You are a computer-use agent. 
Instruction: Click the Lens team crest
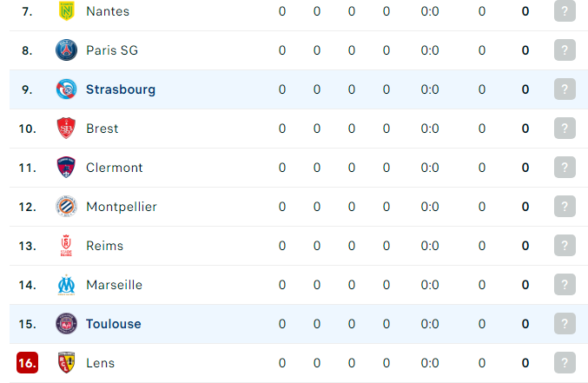click(66, 363)
